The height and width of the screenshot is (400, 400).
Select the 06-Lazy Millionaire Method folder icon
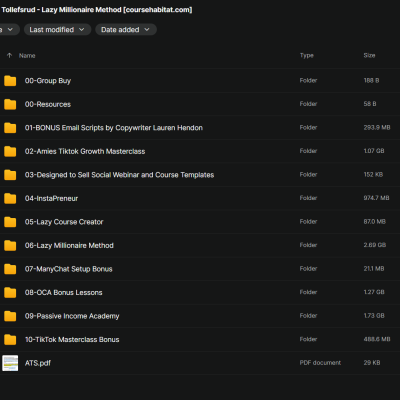10,245
